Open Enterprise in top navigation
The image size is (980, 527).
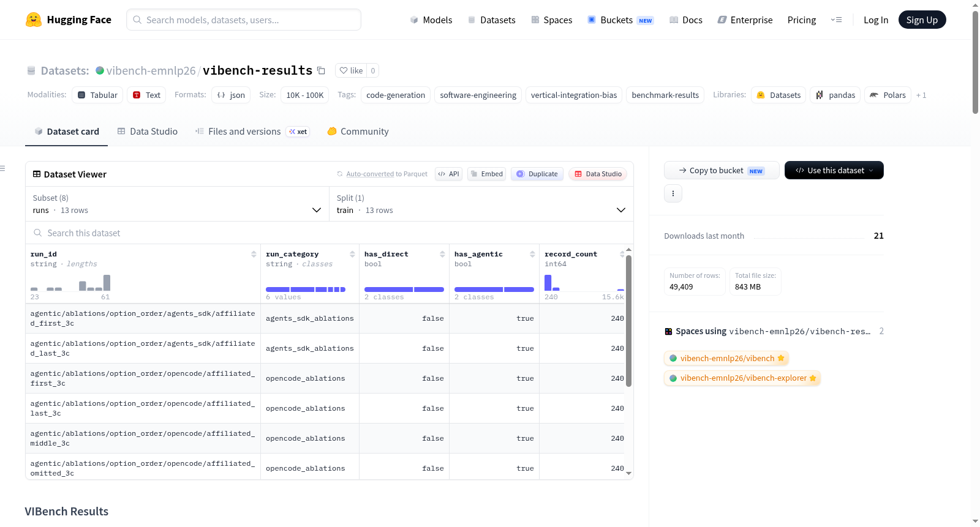[x=745, y=20]
